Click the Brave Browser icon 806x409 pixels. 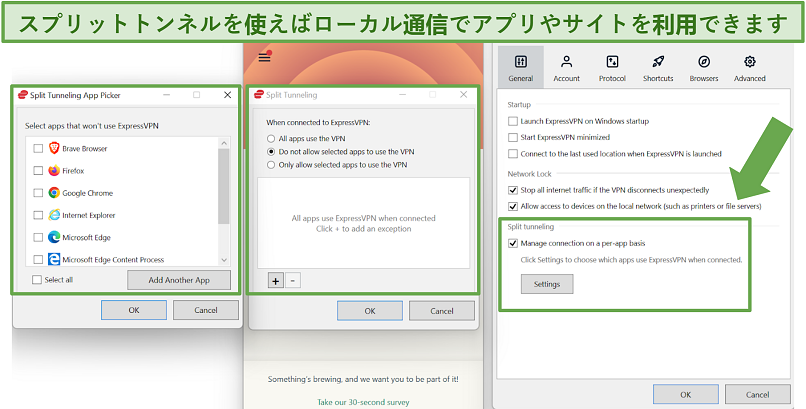point(54,148)
